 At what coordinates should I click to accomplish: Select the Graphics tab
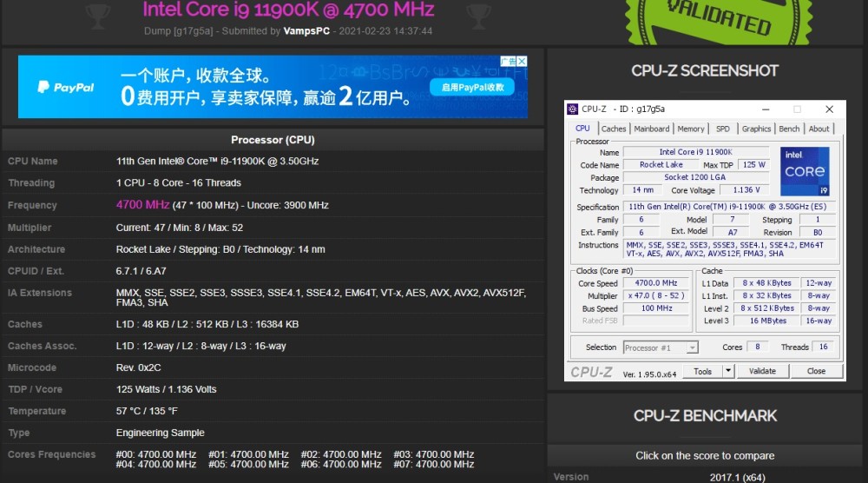756,129
